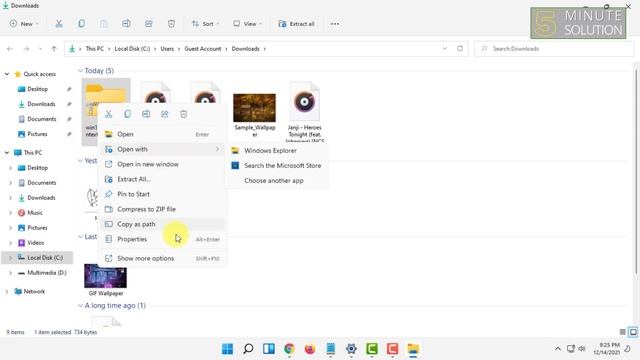This screenshot has height=360, width=640.
Task: Expand the Music node under This PC
Action: (11, 213)
